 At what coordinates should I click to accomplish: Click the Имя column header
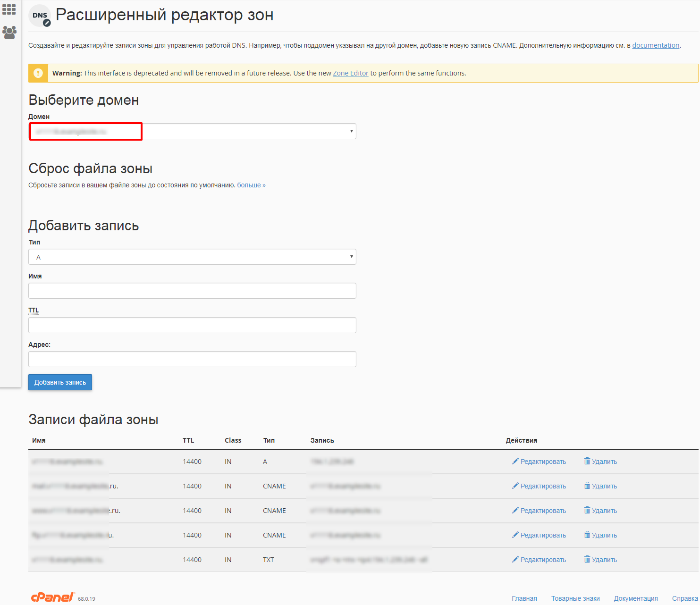[x=39, y=440]
